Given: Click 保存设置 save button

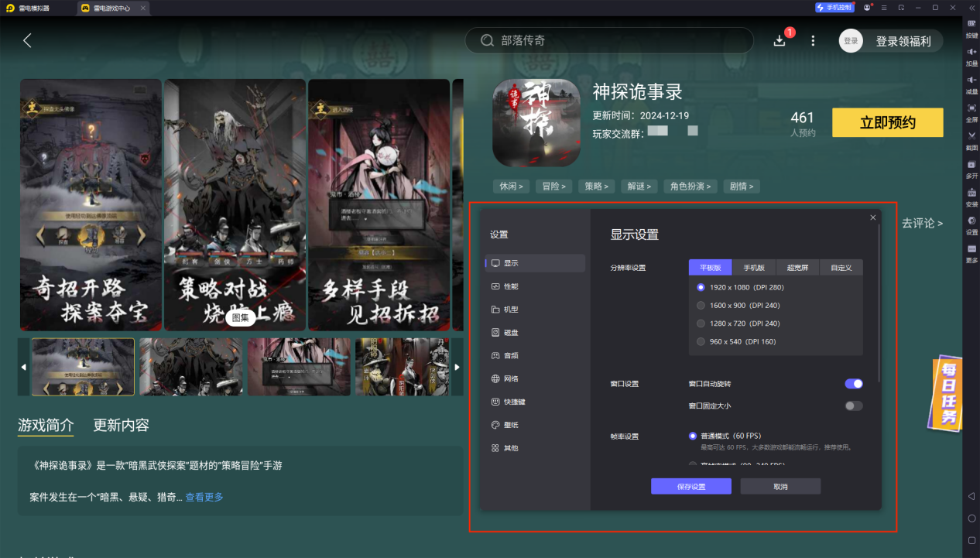Looking at the screenshot, I should click(x=691, y=486).
